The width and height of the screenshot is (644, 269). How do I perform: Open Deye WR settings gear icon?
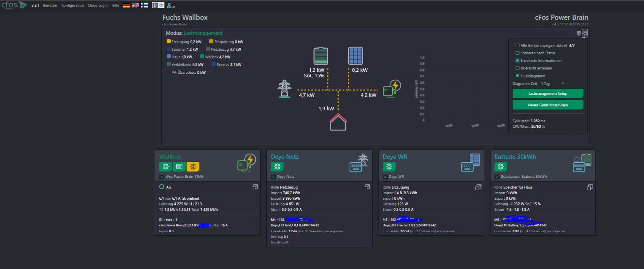(389, 166)
